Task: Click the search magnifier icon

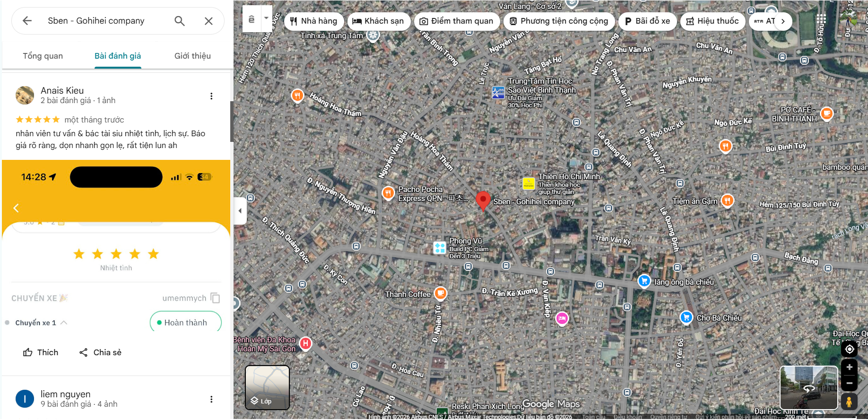Action: [x=180, y=21]
